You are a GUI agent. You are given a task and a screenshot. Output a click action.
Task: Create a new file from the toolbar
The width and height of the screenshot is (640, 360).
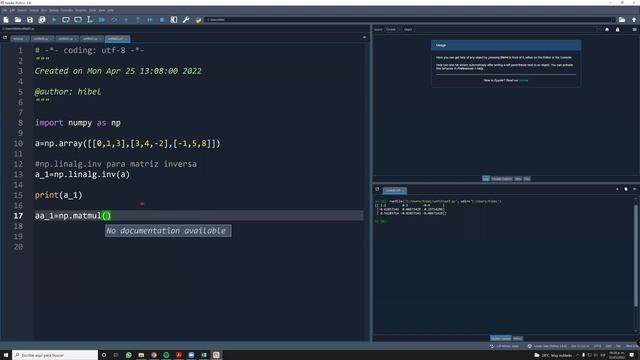click(x=6, y=20)
